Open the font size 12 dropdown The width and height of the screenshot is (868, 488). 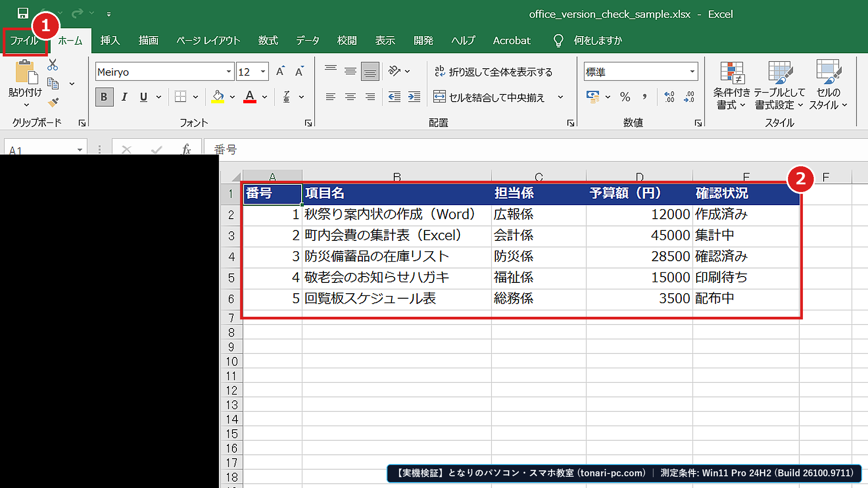click(x=263, y=71)
